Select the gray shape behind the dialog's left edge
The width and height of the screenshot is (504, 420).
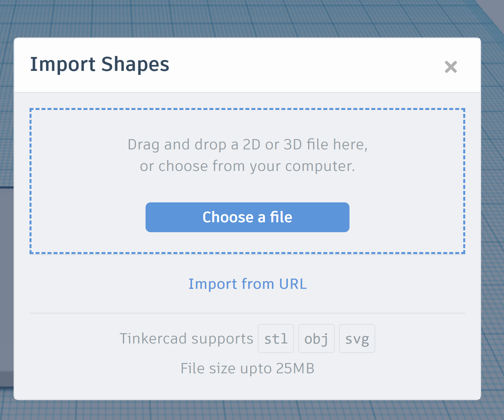click(7, 285)
